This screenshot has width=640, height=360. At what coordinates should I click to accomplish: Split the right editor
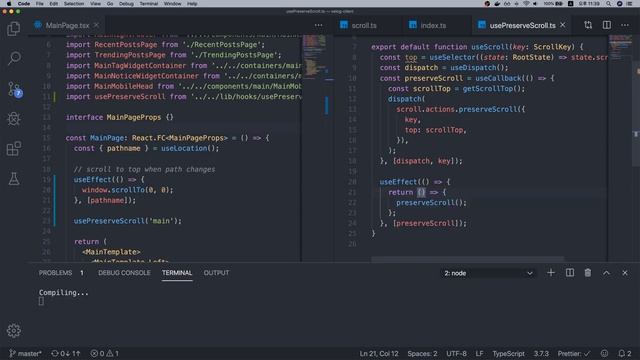click(x=607, y=25)
